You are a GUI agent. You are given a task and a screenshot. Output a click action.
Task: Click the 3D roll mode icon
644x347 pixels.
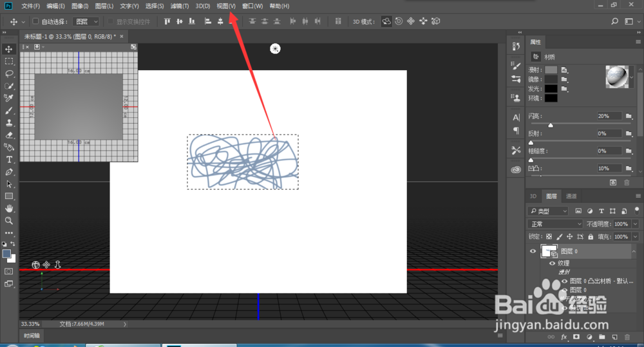click(399, 21)
